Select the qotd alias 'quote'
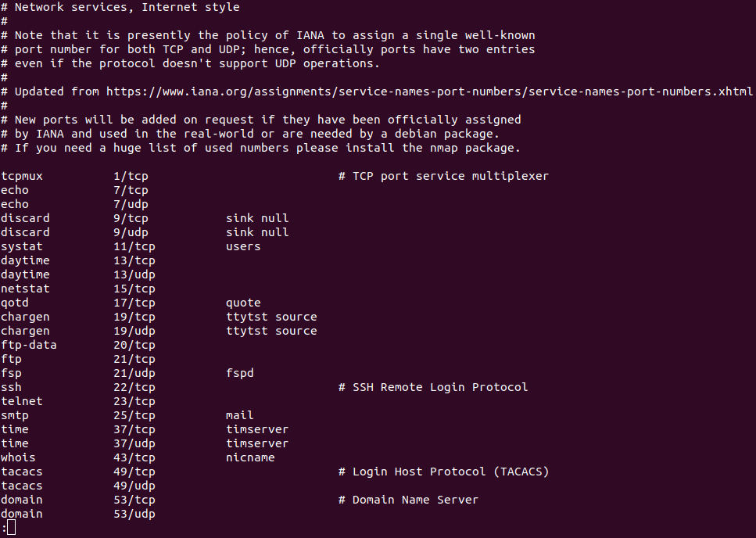The image size is (756, 538). point(243,303)
